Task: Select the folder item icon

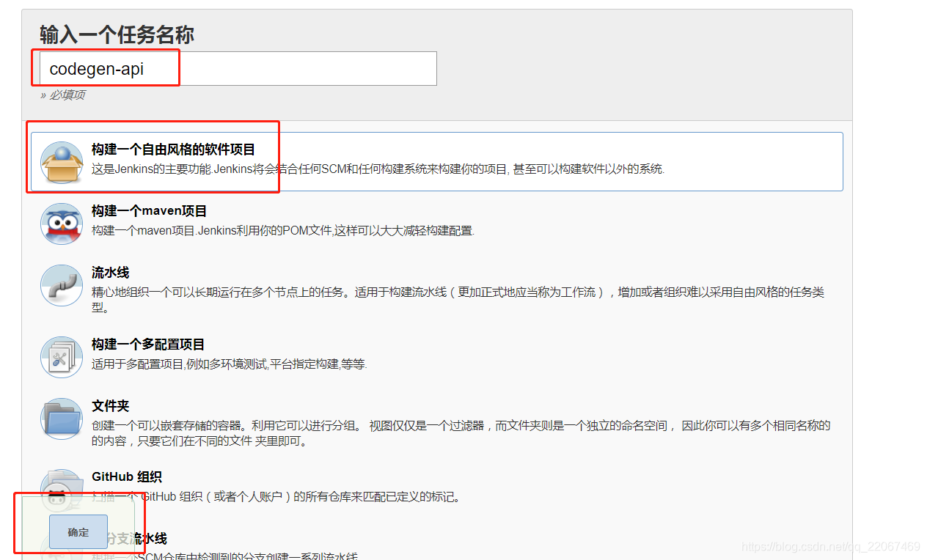Action: pyautogui.click(x=62, y=419)
